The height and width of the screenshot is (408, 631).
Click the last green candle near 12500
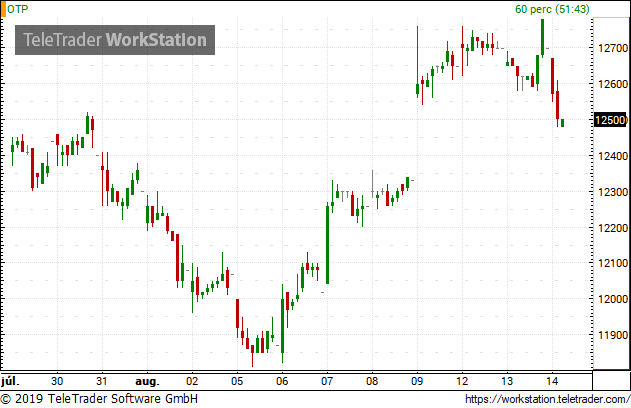coord(562,123)
